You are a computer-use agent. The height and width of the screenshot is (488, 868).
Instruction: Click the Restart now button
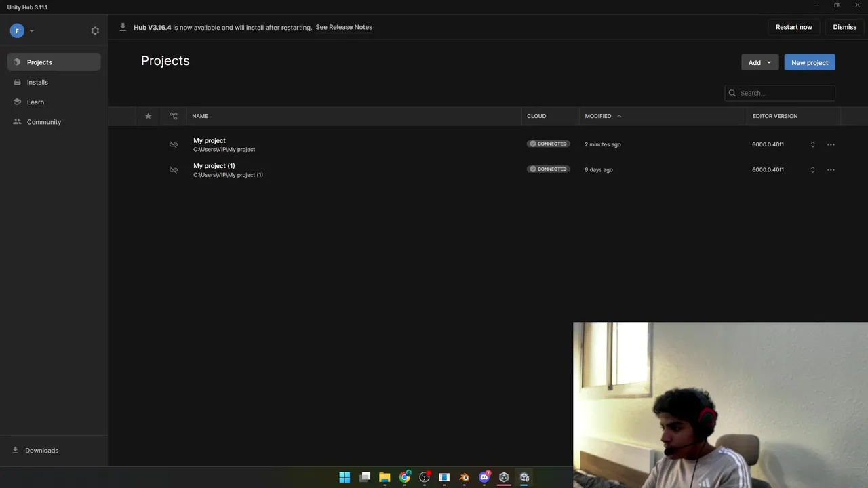(794, 27)
